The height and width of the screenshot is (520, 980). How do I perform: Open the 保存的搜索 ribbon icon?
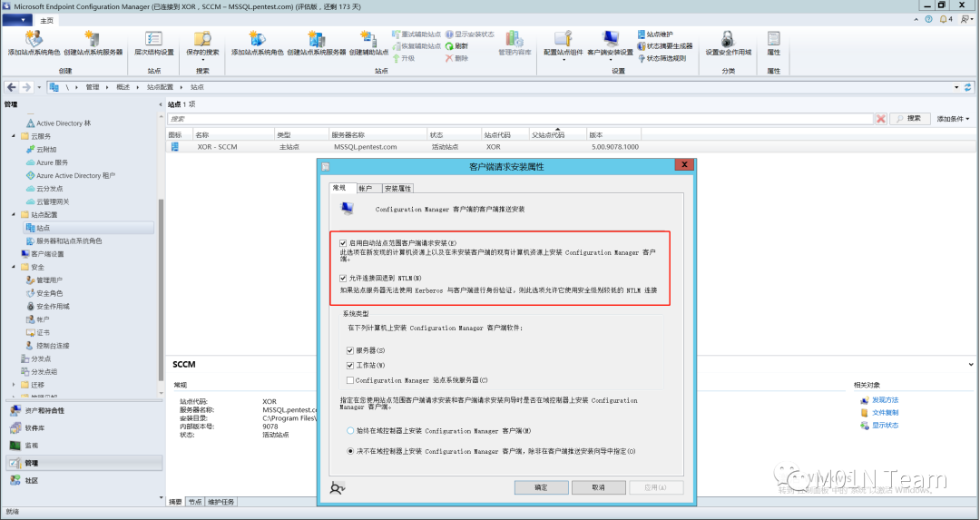[x=202, y=39]
